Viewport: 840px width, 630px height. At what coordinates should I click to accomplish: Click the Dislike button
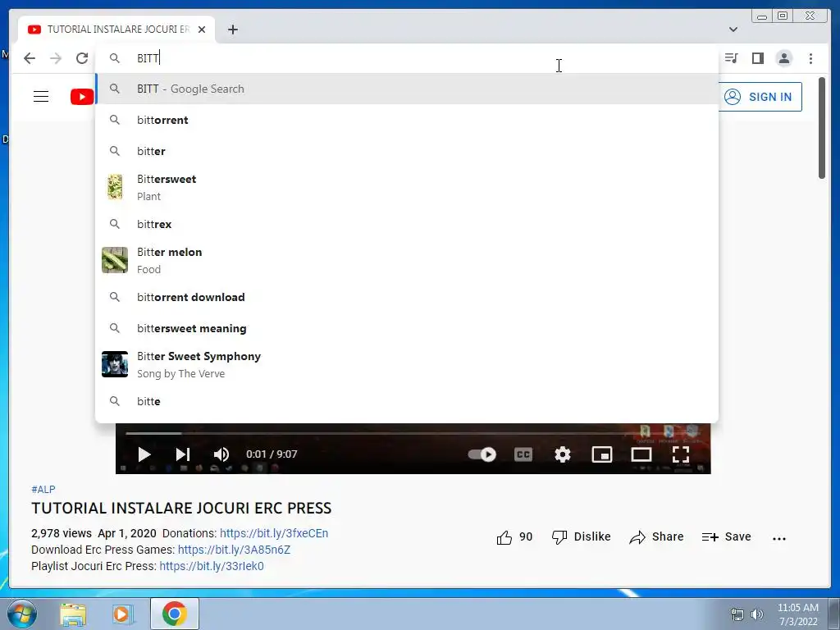582,536
